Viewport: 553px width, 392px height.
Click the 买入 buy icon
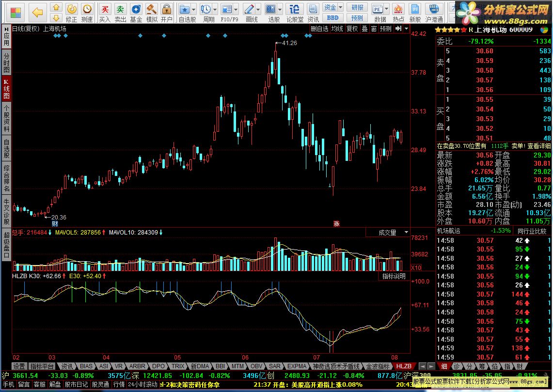105,13
